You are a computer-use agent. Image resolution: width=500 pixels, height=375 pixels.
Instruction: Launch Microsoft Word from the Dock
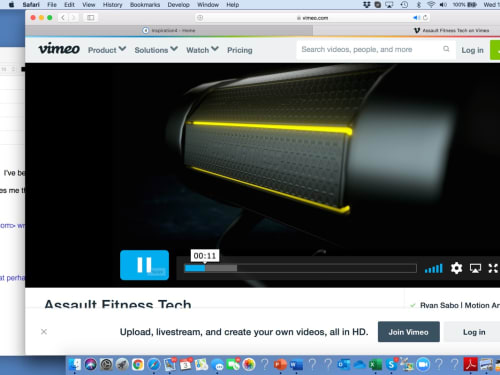(x=296, y=364)
